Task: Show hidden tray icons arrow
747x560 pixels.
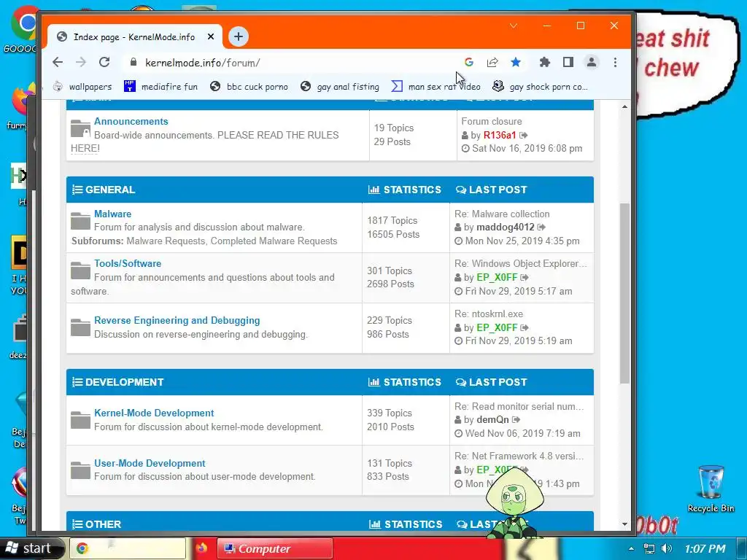Action: (x=631, y=548)
